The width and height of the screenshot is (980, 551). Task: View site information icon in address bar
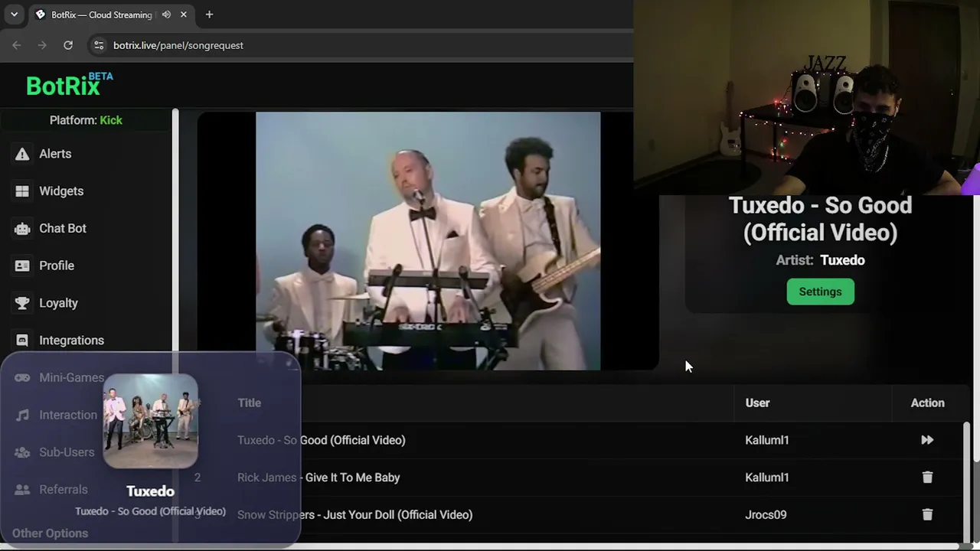pos(98,45)
